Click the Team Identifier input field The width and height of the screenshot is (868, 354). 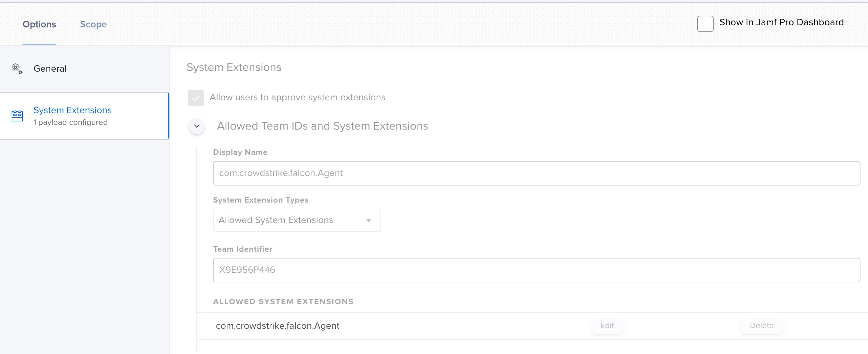536,270
